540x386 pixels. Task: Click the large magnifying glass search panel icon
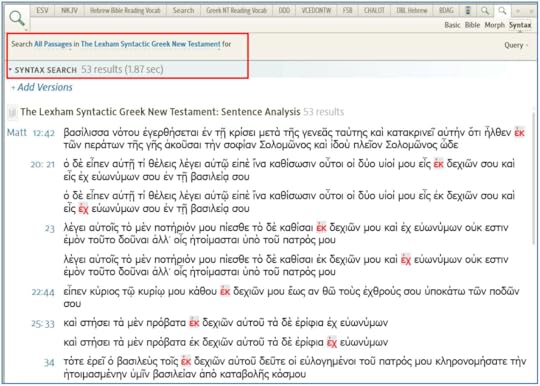17,18
